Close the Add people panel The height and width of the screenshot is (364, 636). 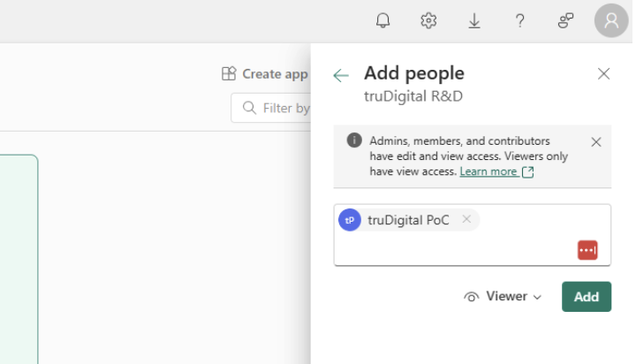603,74
